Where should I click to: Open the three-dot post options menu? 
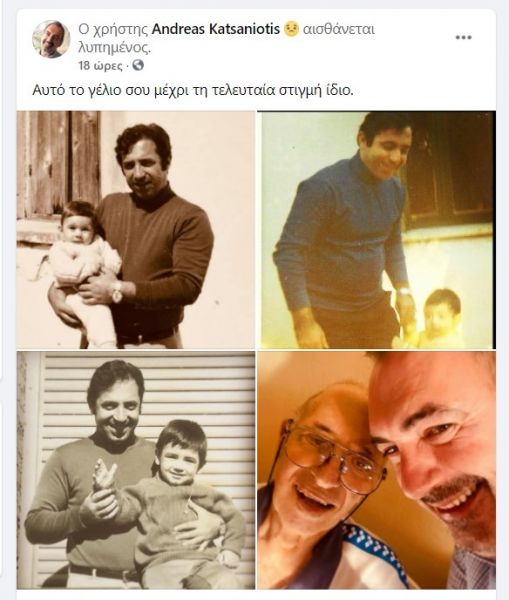[x=463, y=38]
